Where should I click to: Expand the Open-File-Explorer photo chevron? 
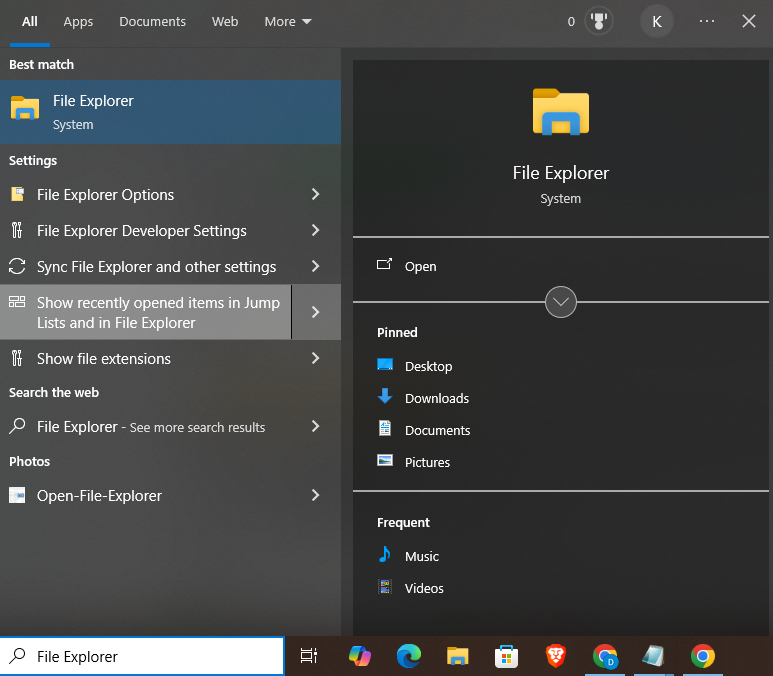coord(316,495)
